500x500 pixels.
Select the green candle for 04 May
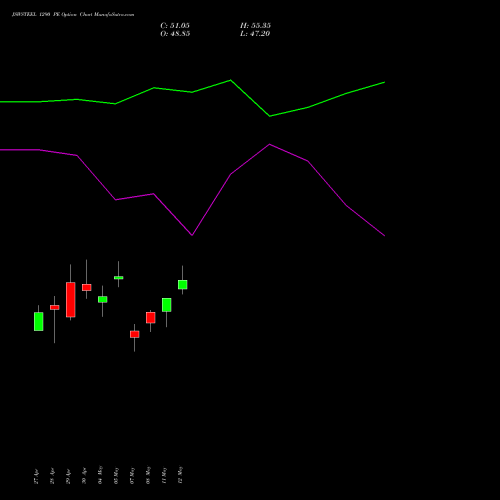coord(103,299)
